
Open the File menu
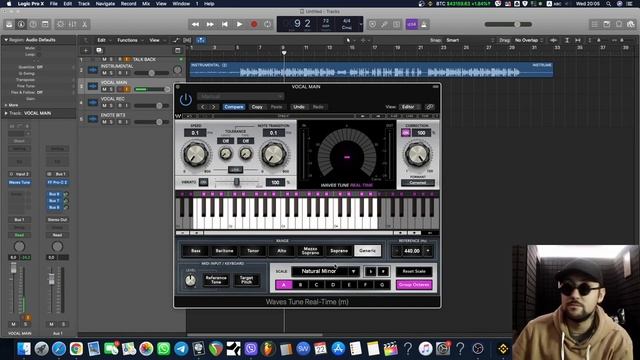tap(53, 4)
